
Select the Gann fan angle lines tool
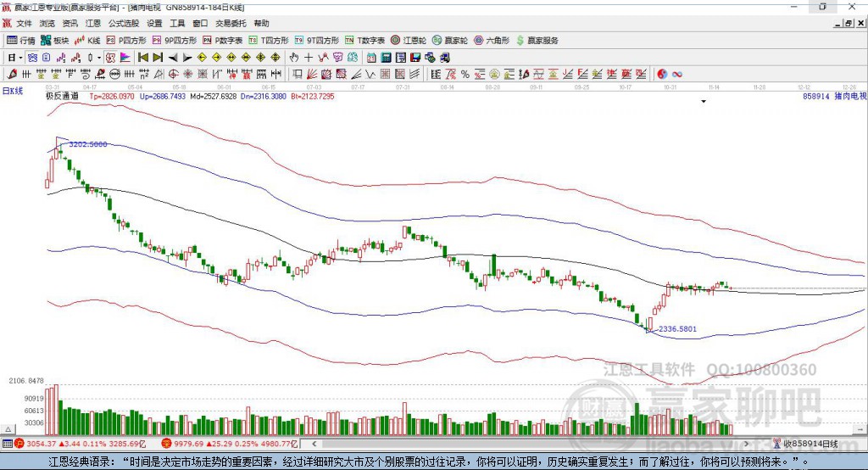tap(314, 74)
